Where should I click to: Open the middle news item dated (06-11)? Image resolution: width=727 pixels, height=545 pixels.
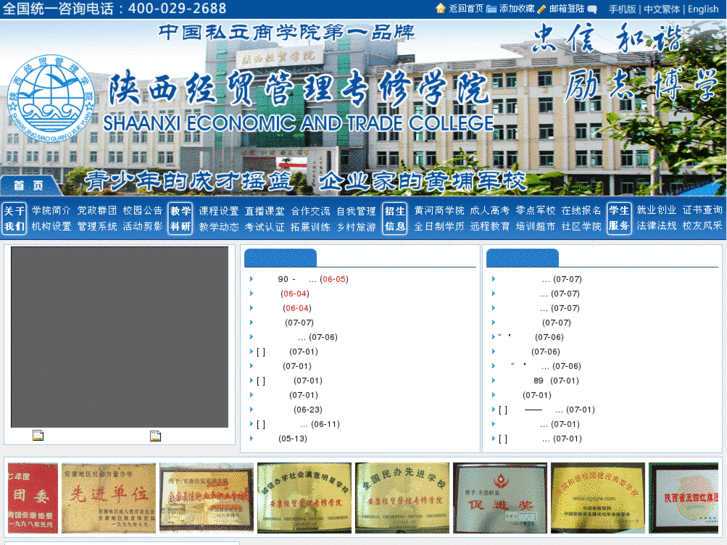coord(298,424)
